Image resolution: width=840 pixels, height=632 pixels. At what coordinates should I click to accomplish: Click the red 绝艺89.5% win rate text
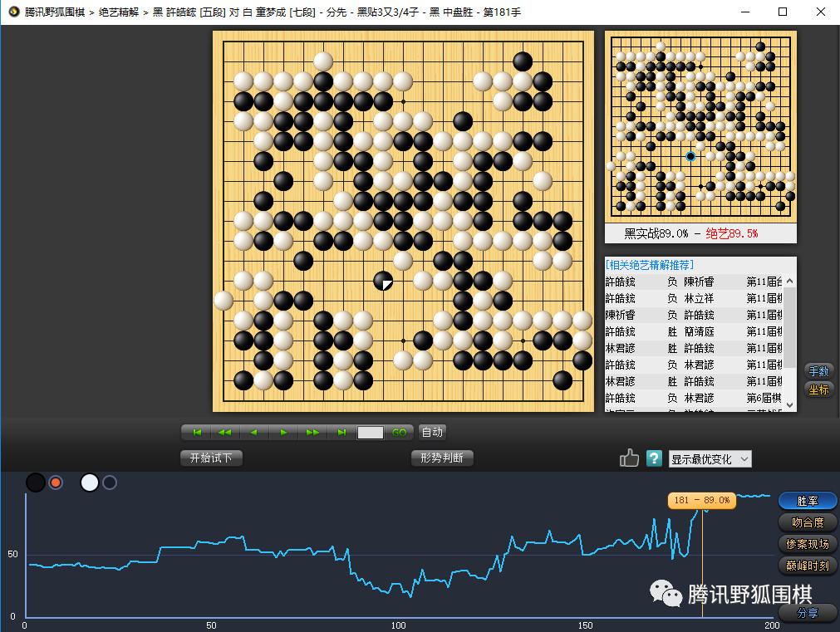coord(732,233)
